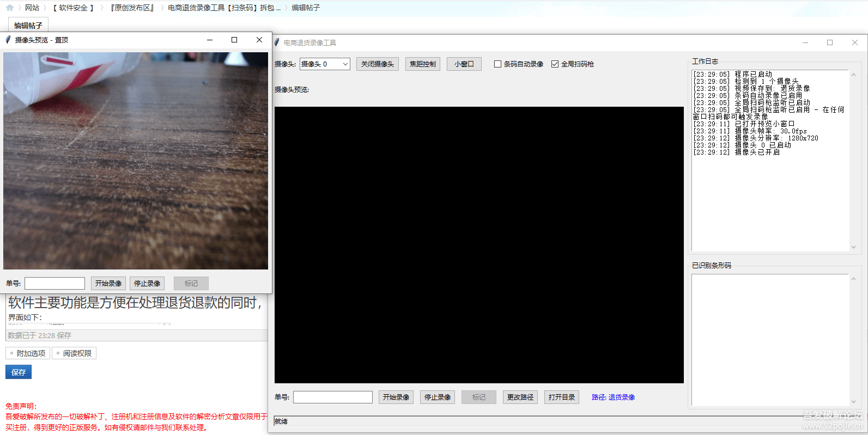
Task: Click the feather icon in camera preview title
Action: click(8, 40)
